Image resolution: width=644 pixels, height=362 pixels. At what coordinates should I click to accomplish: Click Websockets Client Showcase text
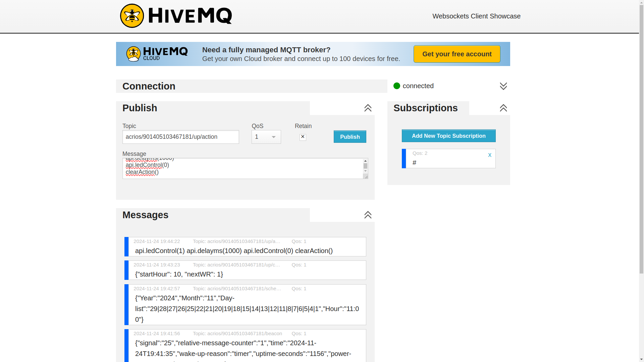pos(476,16)
